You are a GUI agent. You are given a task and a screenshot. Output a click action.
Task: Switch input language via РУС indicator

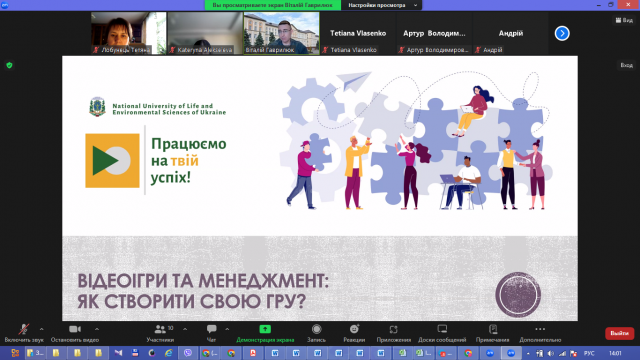pos(589,353)
